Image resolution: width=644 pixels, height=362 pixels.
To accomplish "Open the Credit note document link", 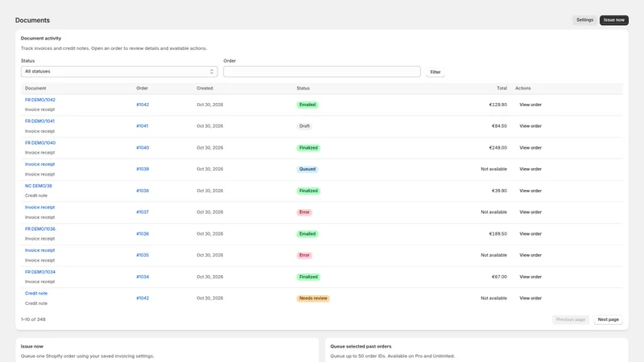I will point(36,294).
